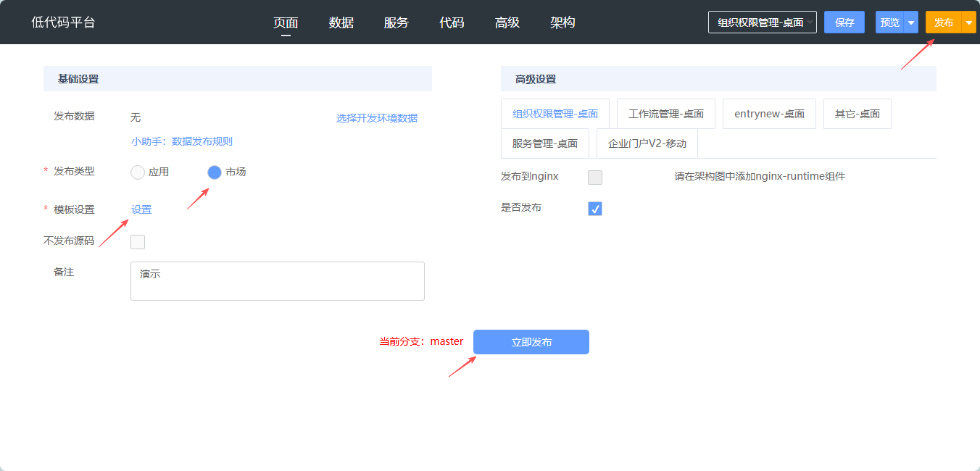Viewport: 980px width, 471px height.
Task: Open the 组织权限管理-桌面 project selector
Action: pyautogui.click(x=762, y=22)
